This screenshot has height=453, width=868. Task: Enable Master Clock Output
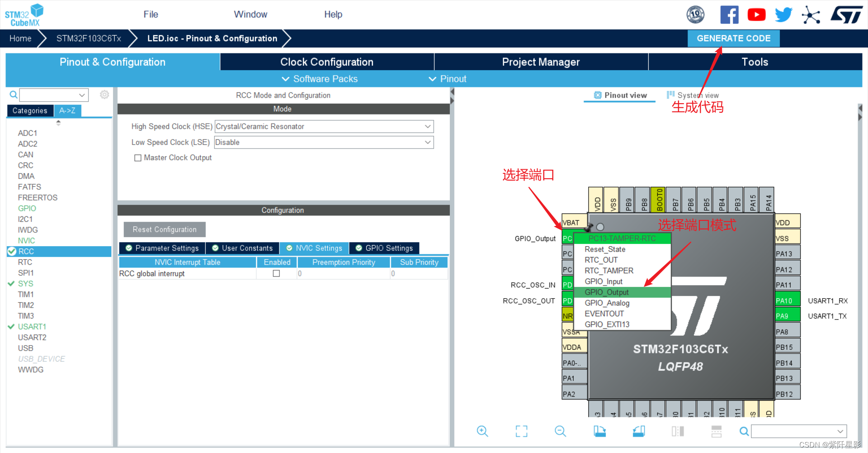point(138,157)
